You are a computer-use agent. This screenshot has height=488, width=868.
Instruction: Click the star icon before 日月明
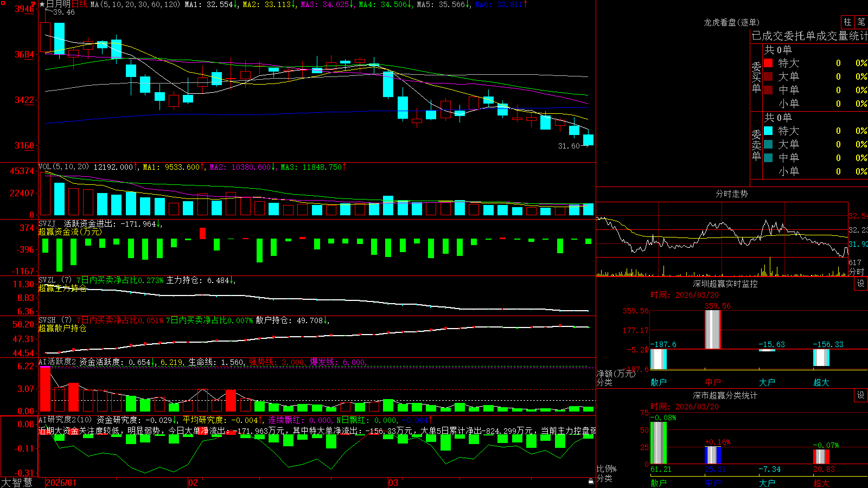42,4
